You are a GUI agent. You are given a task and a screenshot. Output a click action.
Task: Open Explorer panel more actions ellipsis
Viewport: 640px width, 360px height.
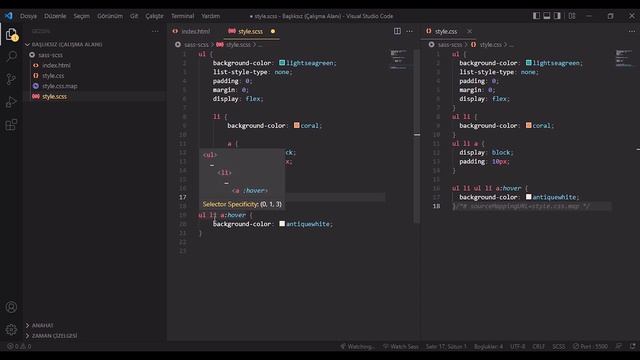[x=155, y=31]
